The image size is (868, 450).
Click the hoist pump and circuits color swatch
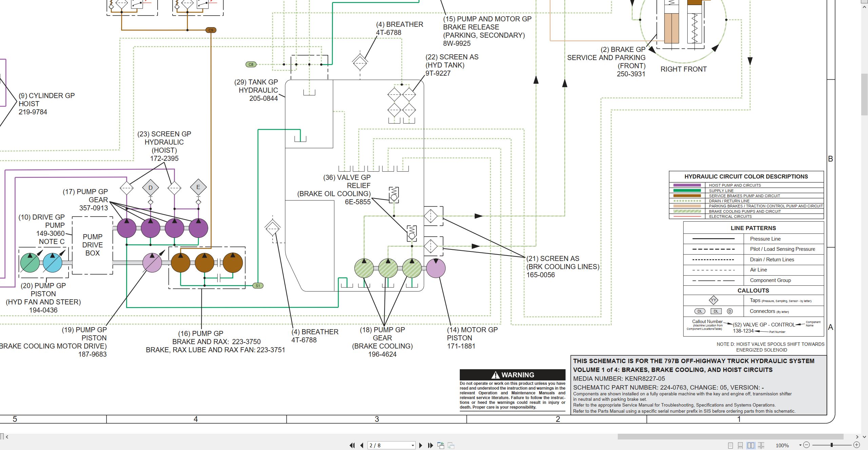[x=687, y=185]
